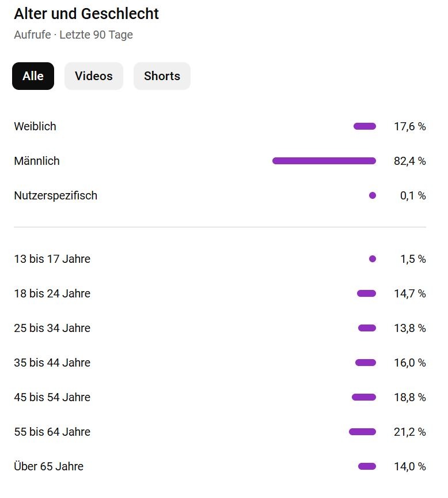Select the Alle filter chip
Image resolution: width=448 pixels, height=498 pixels.
click(33, 76)
